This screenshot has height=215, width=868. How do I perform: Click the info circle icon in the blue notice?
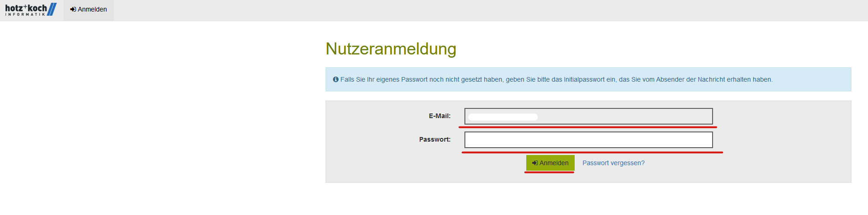(x=336, y=79)
